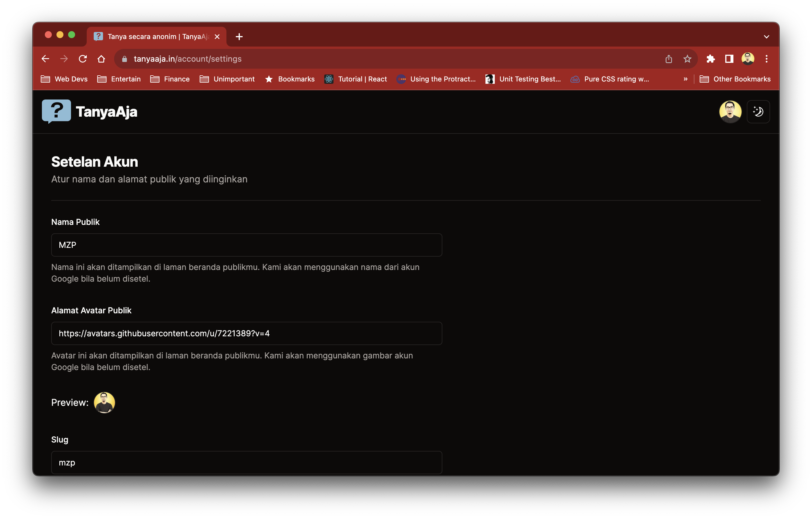Open a new tab with the plus button
Image resolution: width=812 pixels, height=519 pixels.
tap(239, 37)
